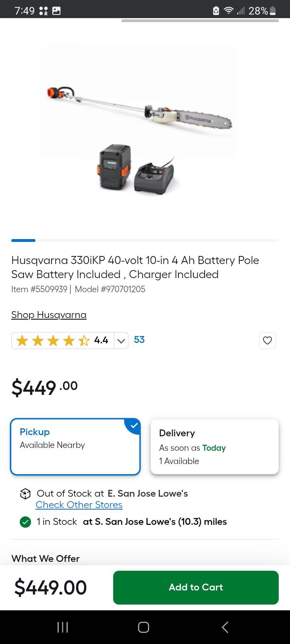
Task: Tap the green in-stock checkmark icon
Action: coord(25,522)
